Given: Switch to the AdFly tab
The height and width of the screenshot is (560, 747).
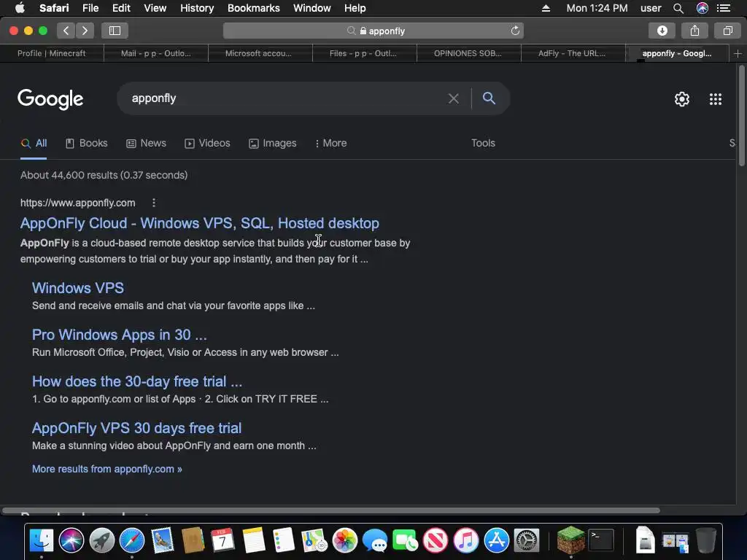Looking at the screenshot, I should click(x=572, y=53).
